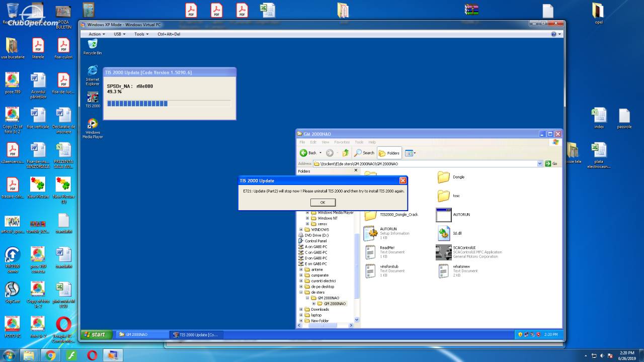Select curenti electrici folder in tree
Viewport: 644px width, 362px height.
click(320, 281)
